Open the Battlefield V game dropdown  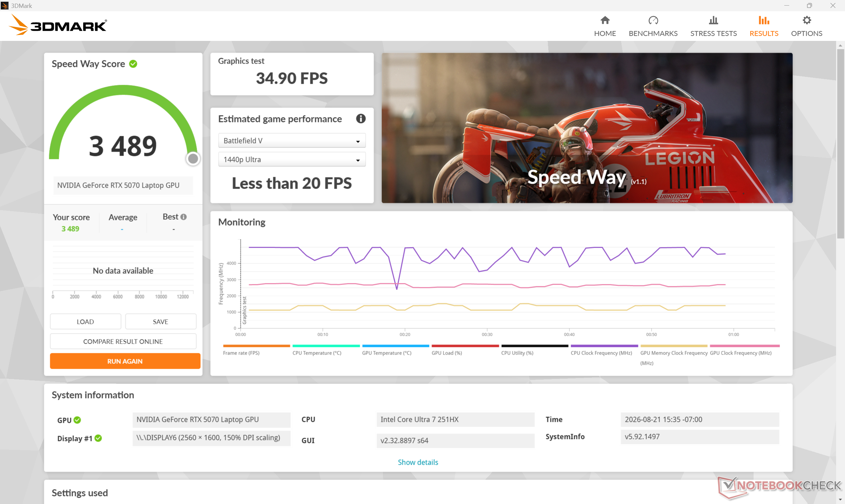pos(292,141)
